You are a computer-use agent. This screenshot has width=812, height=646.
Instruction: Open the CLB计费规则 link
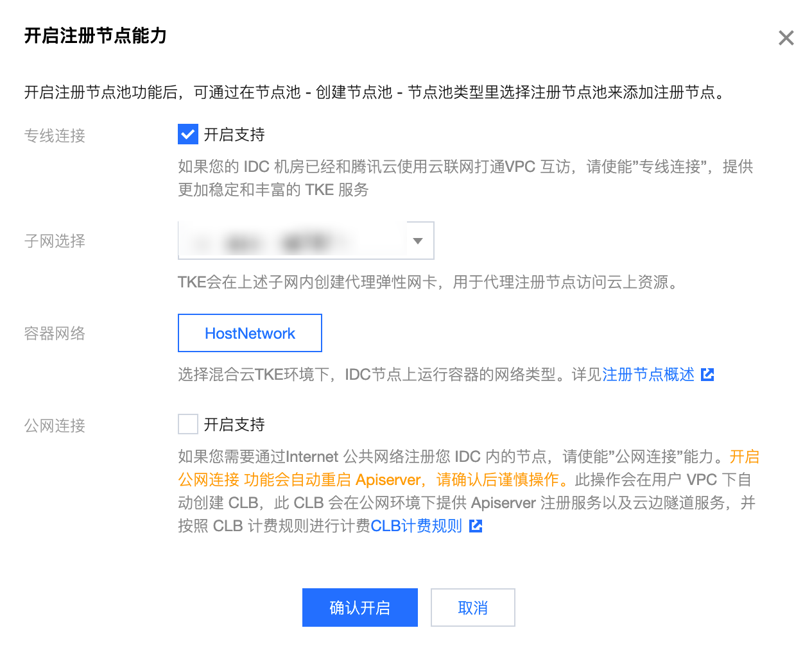point(416,526)
